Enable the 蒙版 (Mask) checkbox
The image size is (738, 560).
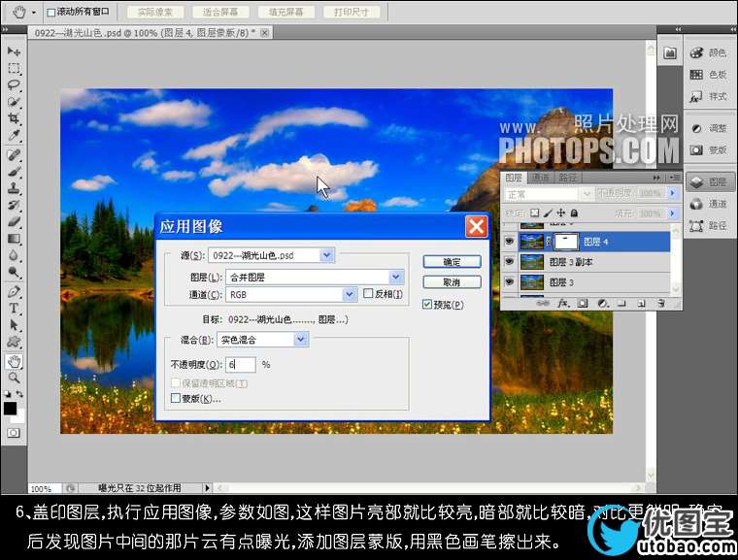pyautogui.click(x=176, y=398)
